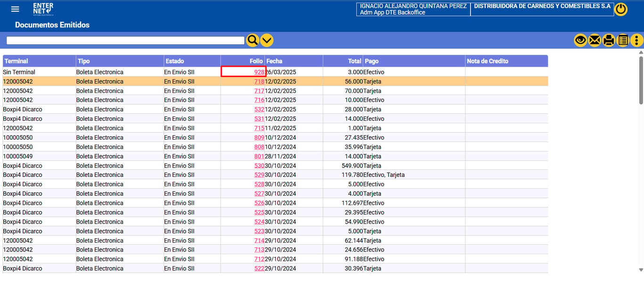Screen dimensions: 644x292
Task: Open folio 526 link
Action: click(259, 203)
